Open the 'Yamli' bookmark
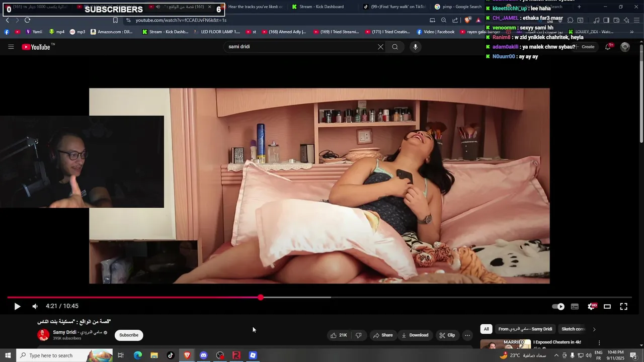Image resolution: width=644 pixels, height=362 pixels. 34,32
